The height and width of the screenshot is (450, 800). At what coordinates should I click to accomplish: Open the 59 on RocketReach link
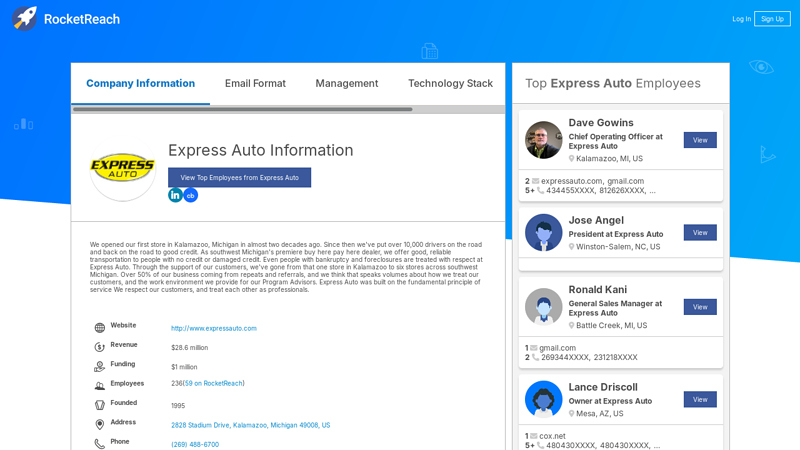pos(214,384)
